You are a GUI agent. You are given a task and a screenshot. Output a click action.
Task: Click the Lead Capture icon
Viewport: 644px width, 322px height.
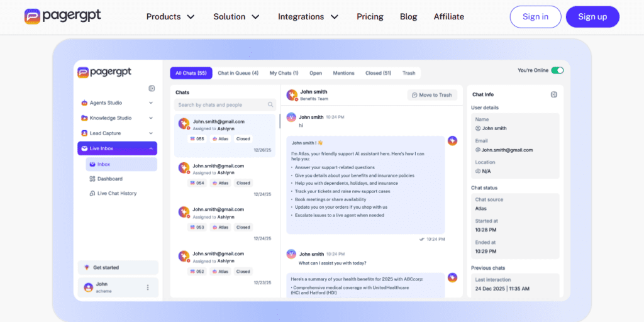(84, 133)
